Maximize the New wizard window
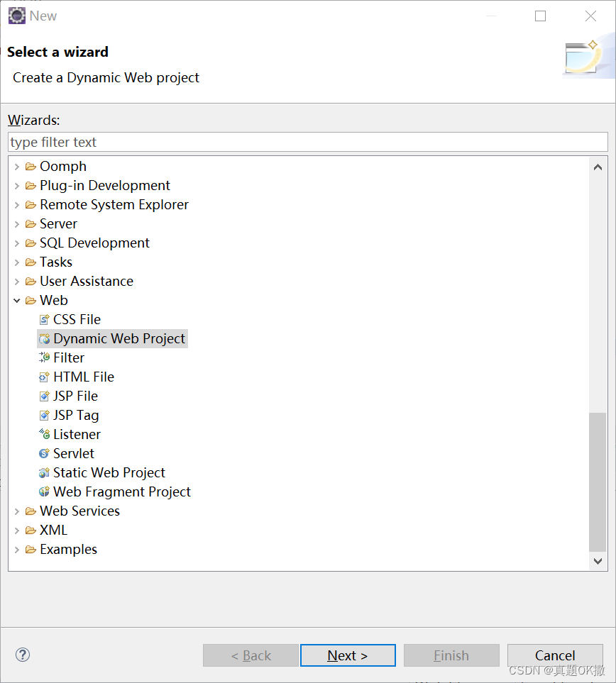The width and height of the screenshot is (616, 683). coord(540,16)
